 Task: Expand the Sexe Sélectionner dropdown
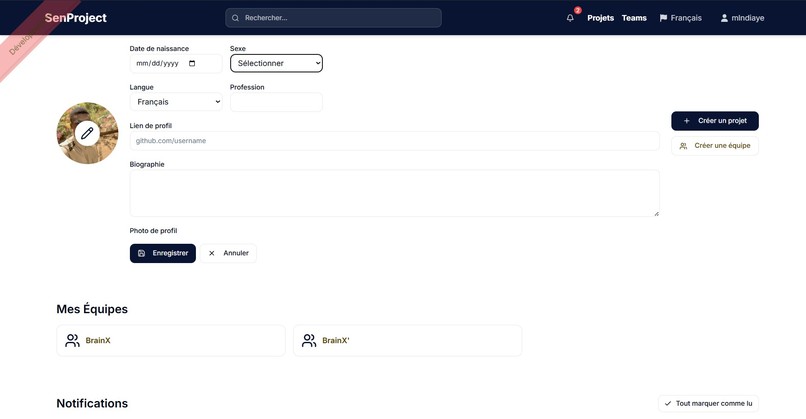277,63
